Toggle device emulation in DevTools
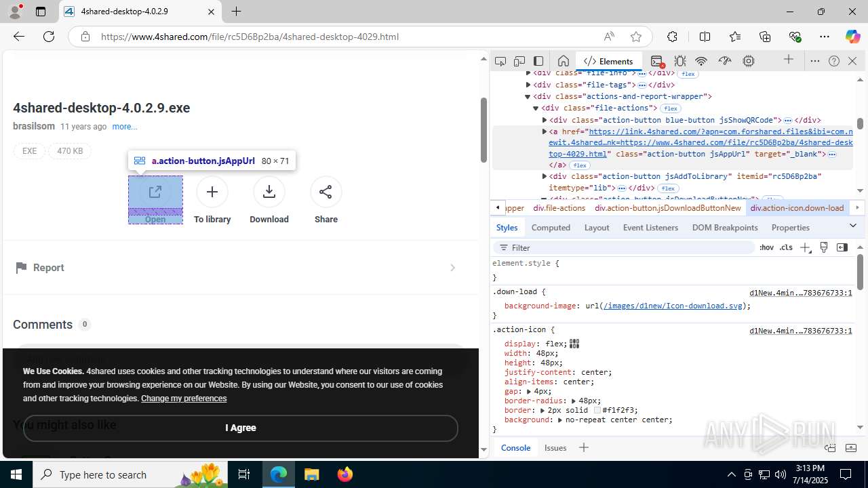 (x=519, y=61)
